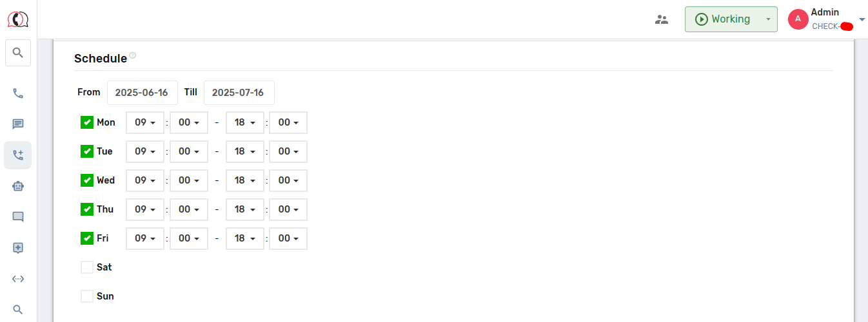Click the search icon at top of sidebar

(x=18, y=53)
